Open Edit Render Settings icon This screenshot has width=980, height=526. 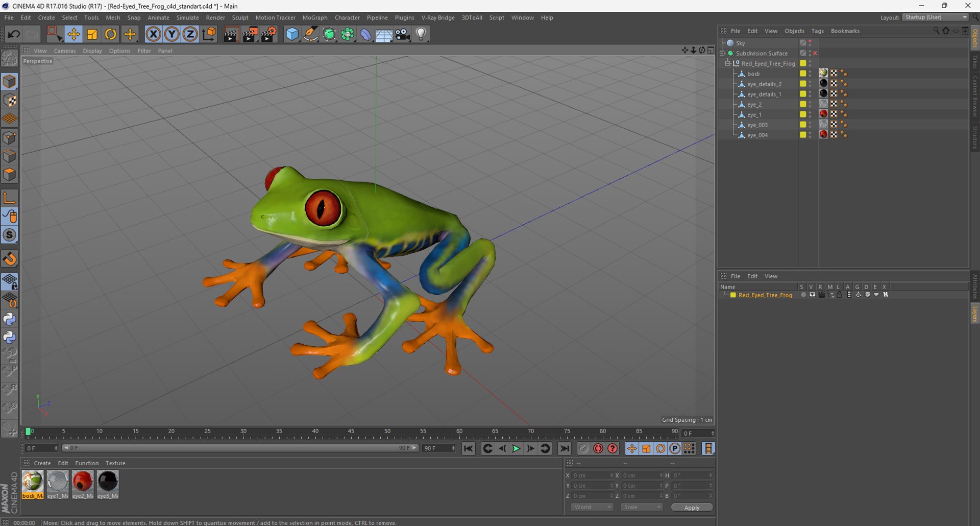tap(268, 34)
